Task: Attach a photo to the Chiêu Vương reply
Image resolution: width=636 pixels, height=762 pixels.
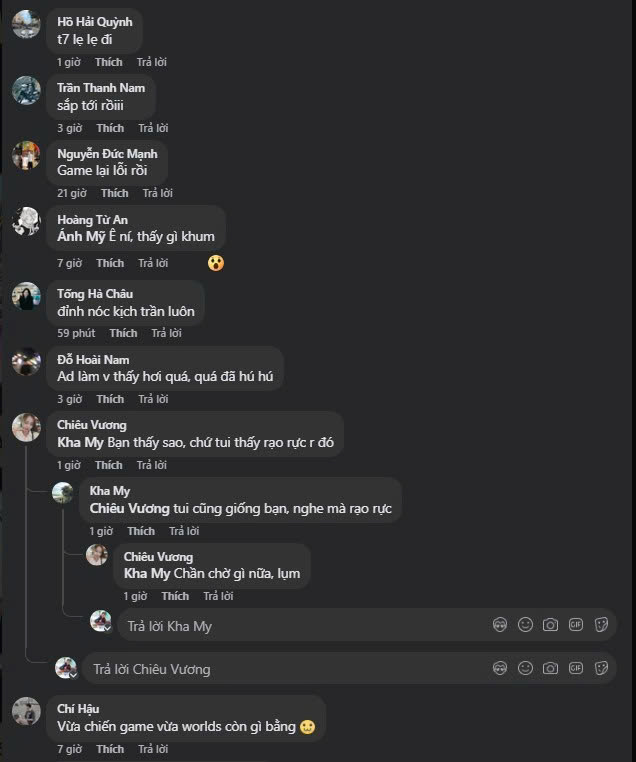Action: pos(550,668)
